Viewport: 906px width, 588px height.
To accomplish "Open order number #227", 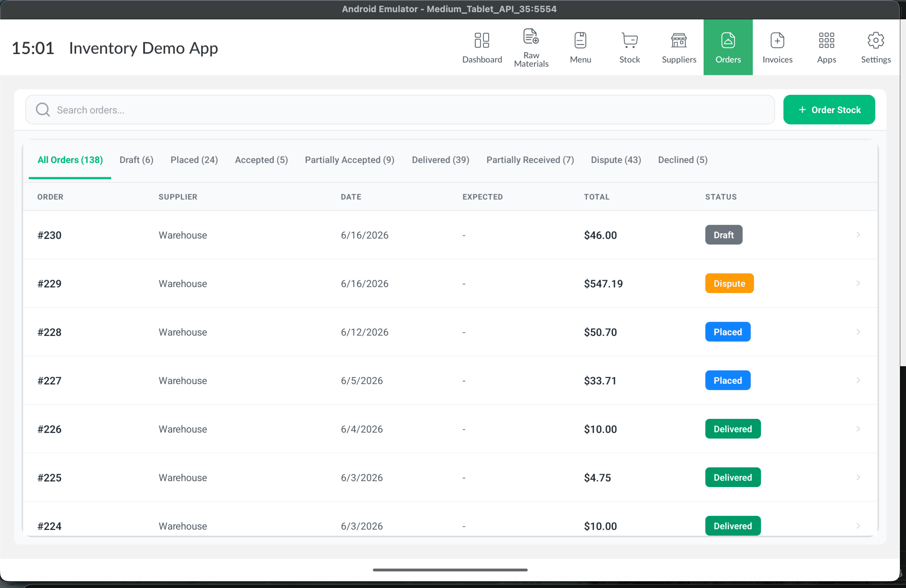I will coord(49,380).
